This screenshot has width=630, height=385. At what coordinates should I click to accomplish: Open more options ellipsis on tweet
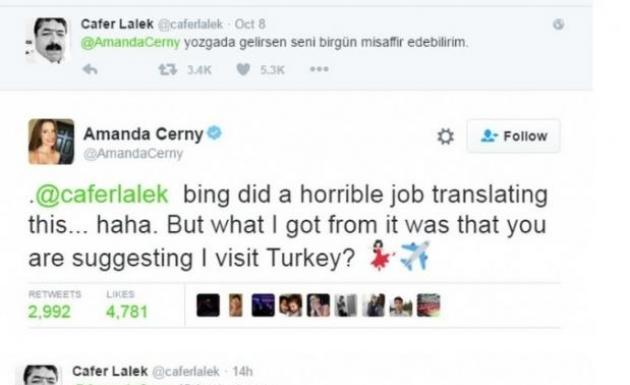coord(319,70)
